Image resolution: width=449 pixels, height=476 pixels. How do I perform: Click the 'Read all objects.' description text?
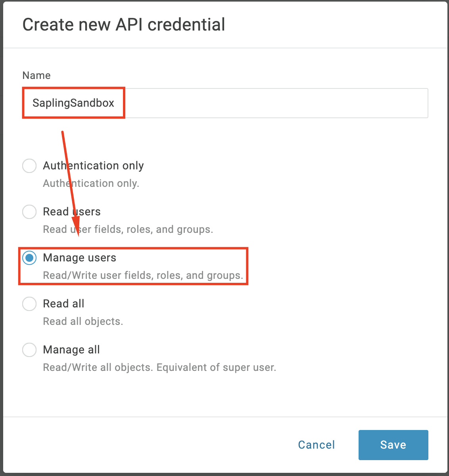[x=83, y=322]
